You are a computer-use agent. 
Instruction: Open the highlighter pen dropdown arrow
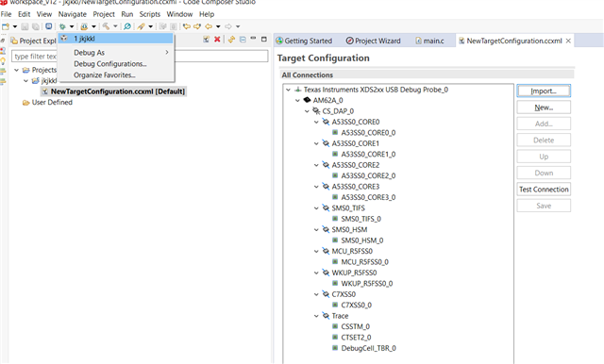coord(151,26)
